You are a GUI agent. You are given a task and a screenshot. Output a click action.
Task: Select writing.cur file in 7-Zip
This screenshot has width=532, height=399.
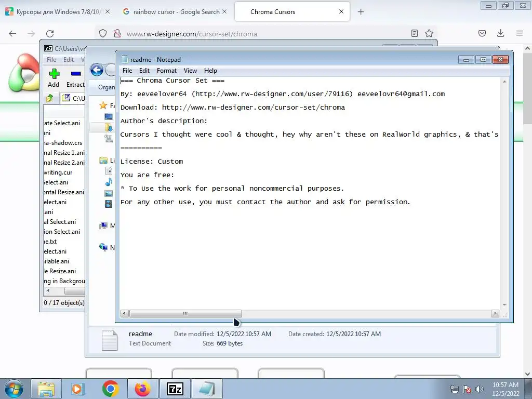point(58,172)
